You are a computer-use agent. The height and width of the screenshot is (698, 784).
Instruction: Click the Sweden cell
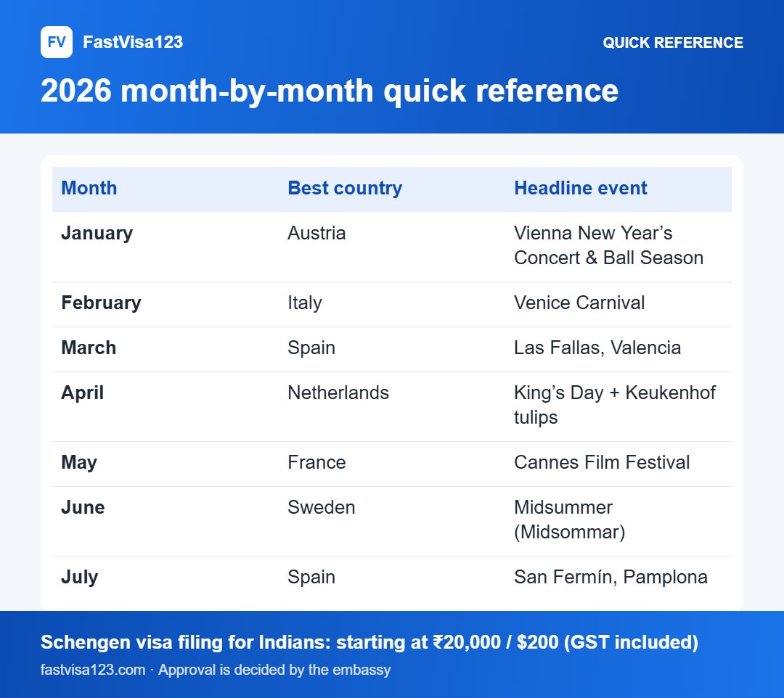coord(321,508)
